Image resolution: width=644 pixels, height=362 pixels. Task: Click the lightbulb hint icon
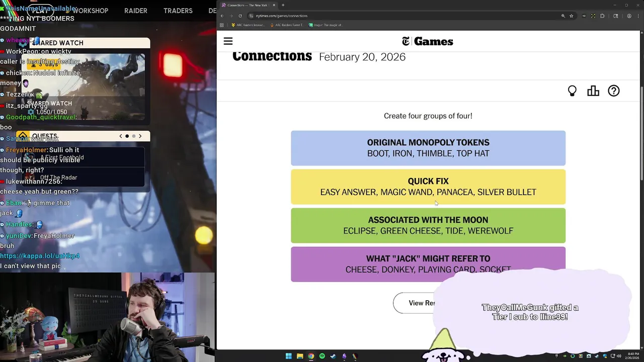pyautogui.click(x=572, y=91)
